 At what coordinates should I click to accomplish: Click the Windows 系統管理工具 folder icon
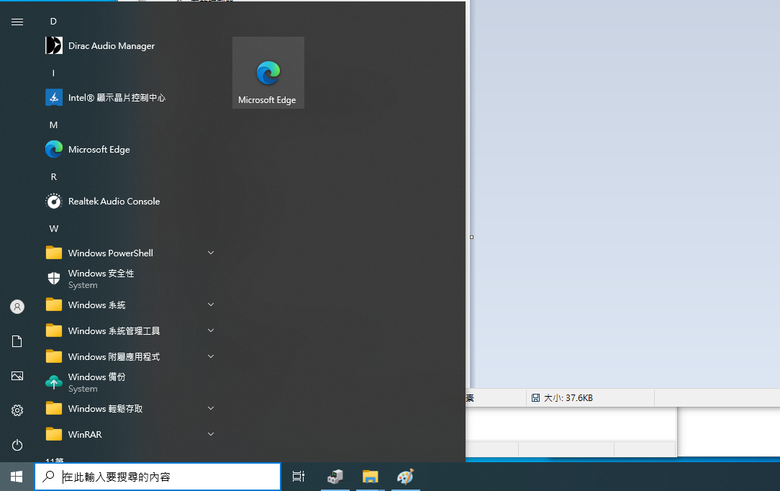point(54,330)
